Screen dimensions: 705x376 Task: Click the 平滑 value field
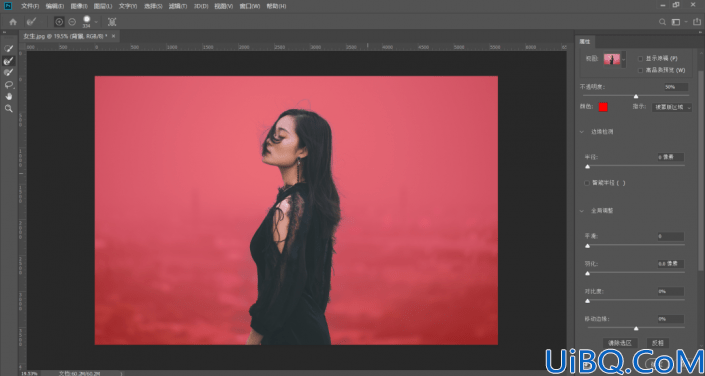coord(670,237)
